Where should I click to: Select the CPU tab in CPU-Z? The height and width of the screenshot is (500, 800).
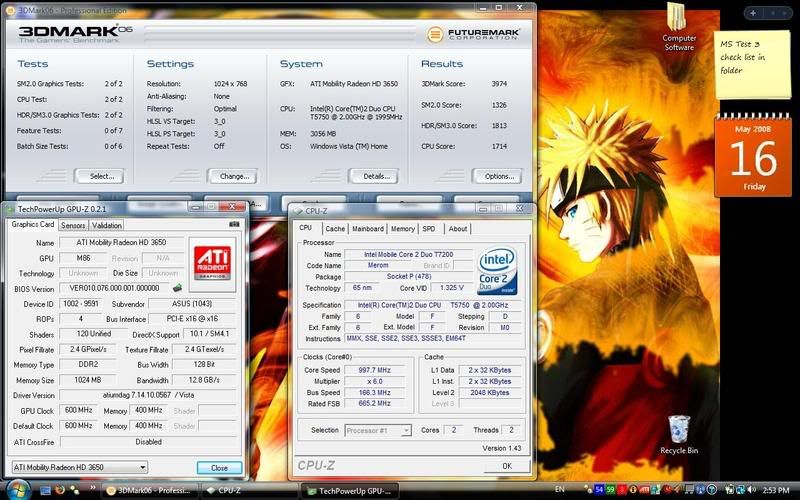click(306, 228)
